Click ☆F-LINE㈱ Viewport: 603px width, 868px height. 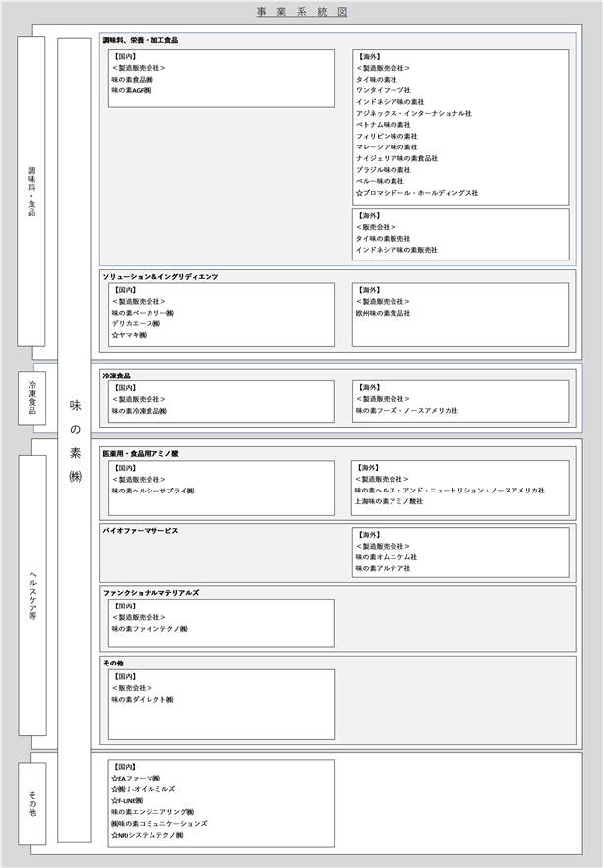click(127, 800)
